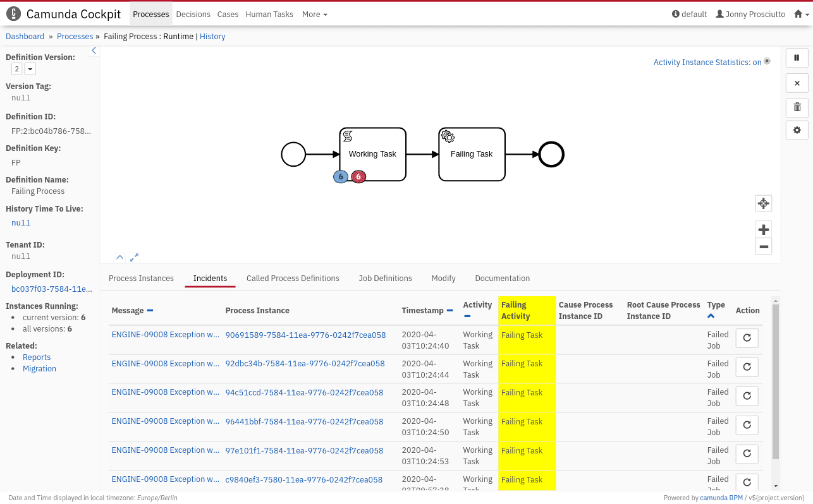Open the gear settings button on right

[797, 130]
